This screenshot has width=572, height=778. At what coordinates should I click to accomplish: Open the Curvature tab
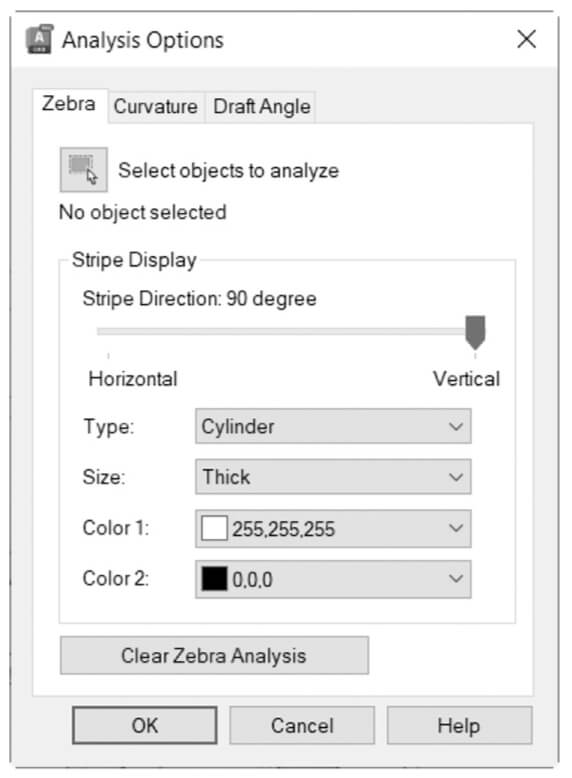155,107
